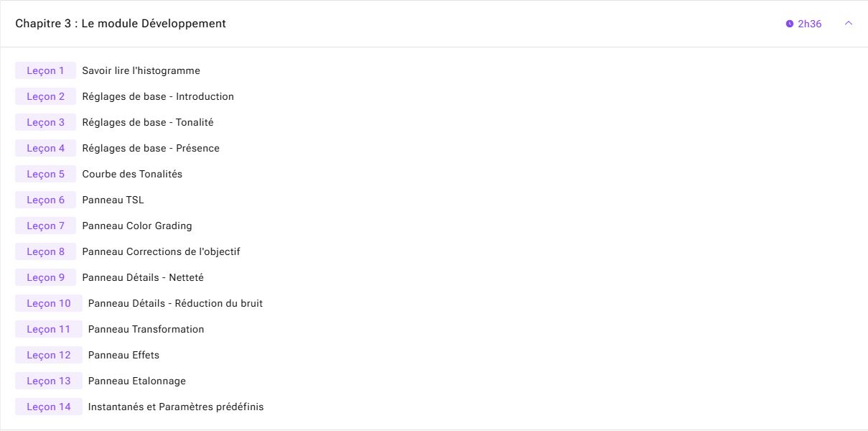
Task: Open Panneau Etalonnage lesson
Action: 136,381
